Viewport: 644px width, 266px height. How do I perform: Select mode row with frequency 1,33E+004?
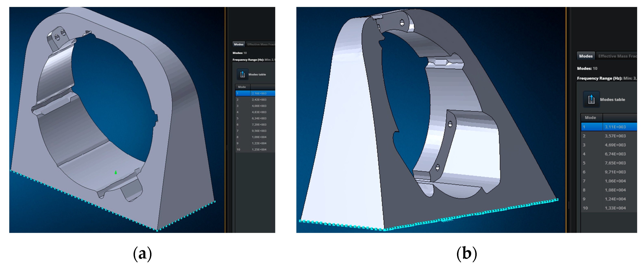coord(615,208)
